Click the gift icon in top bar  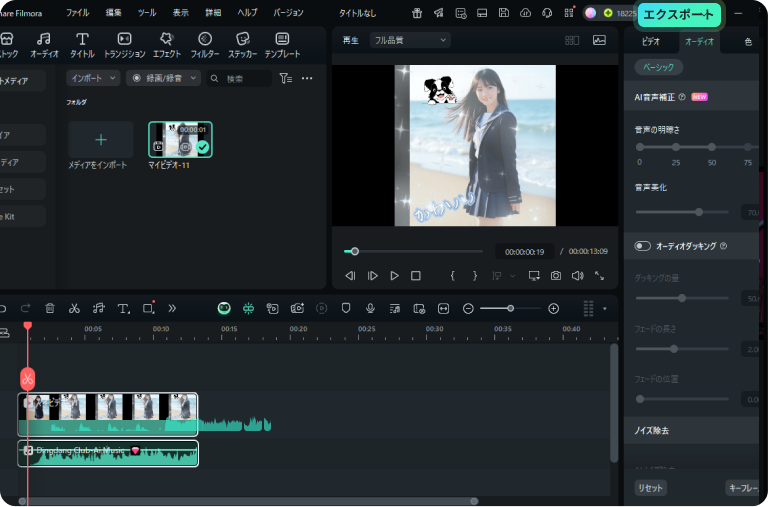point(417,13)
